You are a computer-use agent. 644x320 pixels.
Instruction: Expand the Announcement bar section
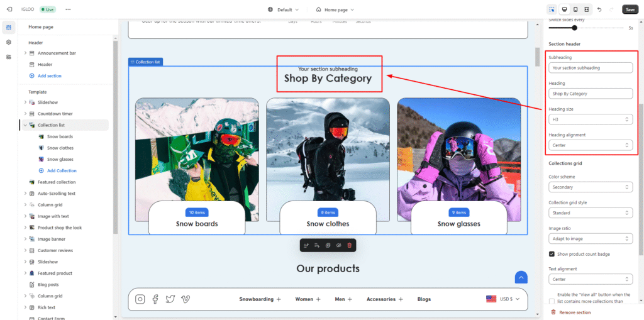coord(25,53)
